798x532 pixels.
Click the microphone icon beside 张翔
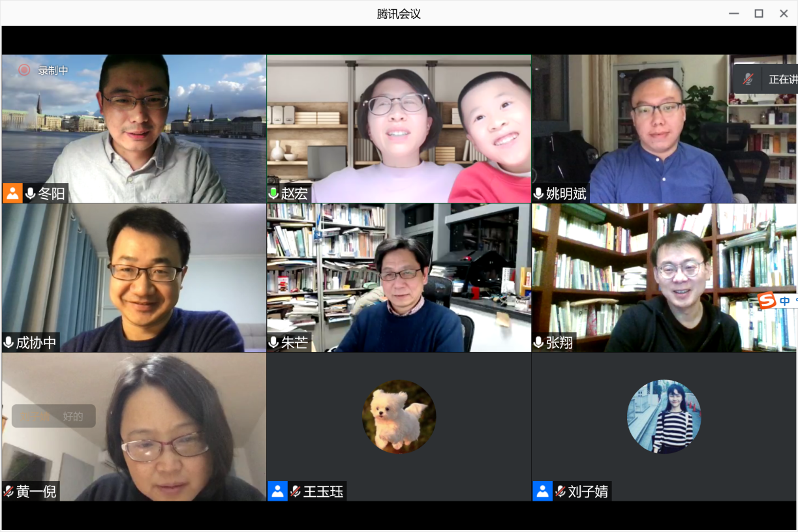[539, 342]
